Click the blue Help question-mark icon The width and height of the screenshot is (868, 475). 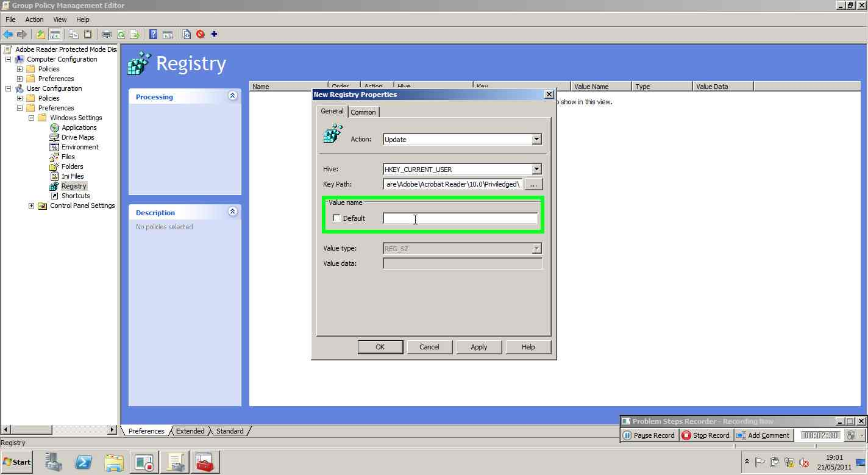(154, 34)
